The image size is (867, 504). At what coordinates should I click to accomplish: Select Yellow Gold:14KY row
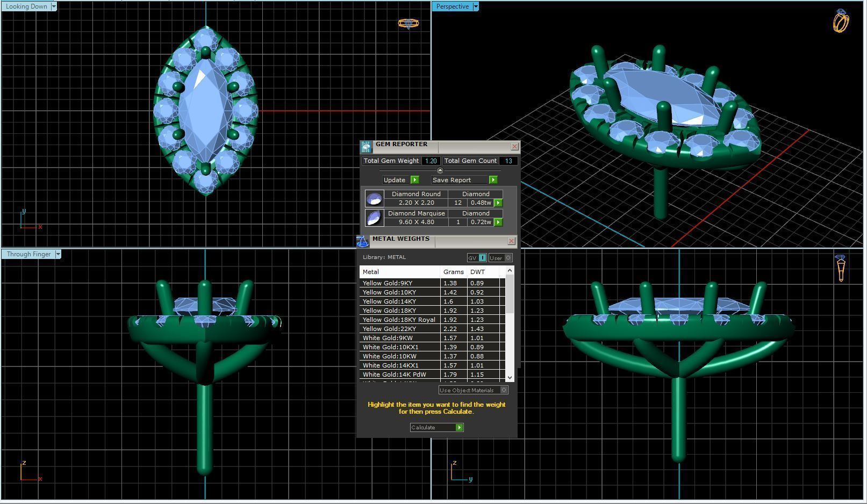432,301
